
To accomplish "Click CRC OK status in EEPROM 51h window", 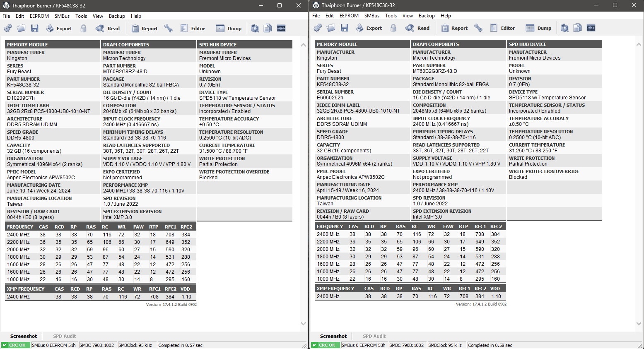I will (16, 345).
